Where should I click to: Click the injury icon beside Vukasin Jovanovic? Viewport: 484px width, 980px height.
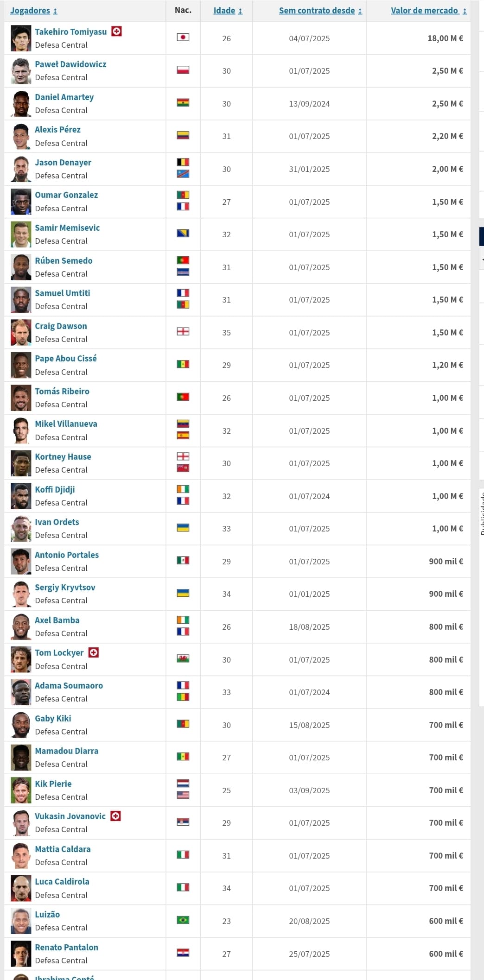tap(116, 816)
